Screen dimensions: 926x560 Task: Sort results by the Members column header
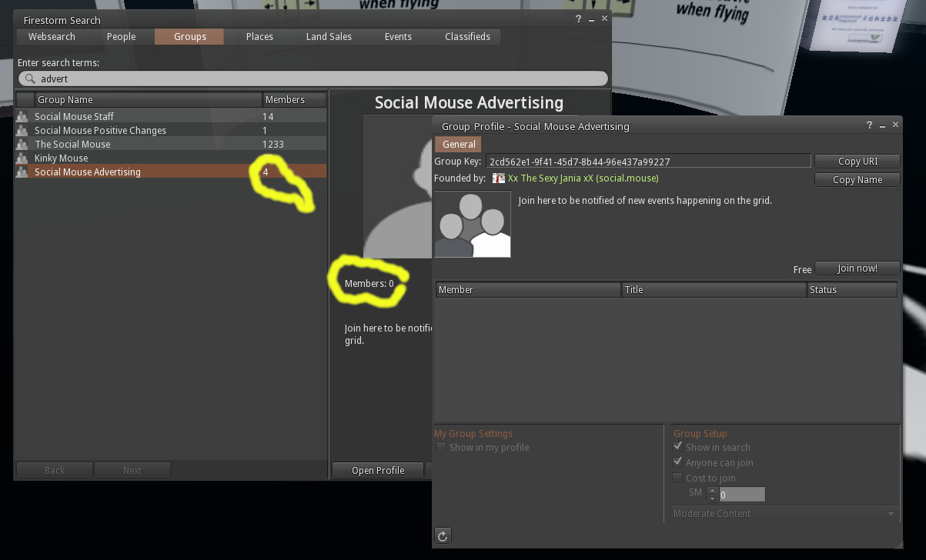(x=294, y=99)
